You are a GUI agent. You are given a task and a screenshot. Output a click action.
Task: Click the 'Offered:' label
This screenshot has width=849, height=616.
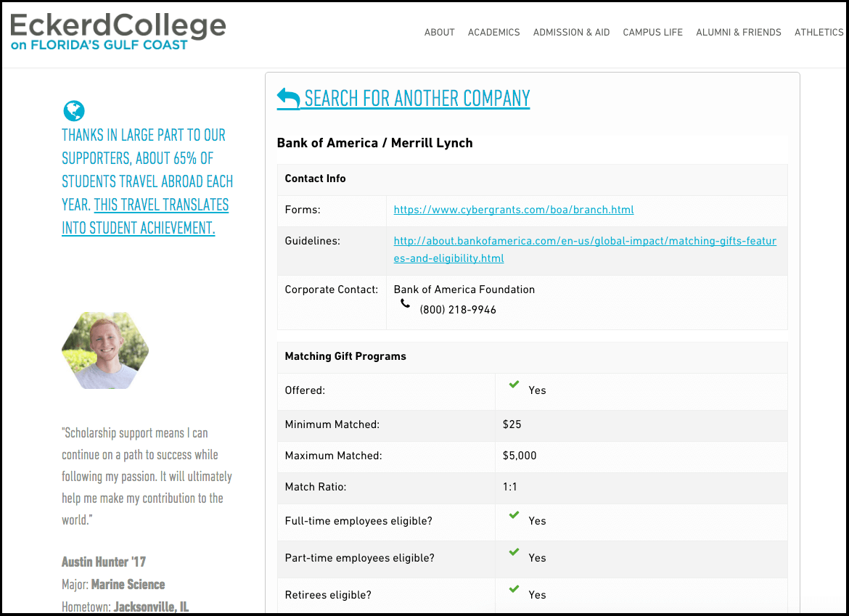coord(305,390)
